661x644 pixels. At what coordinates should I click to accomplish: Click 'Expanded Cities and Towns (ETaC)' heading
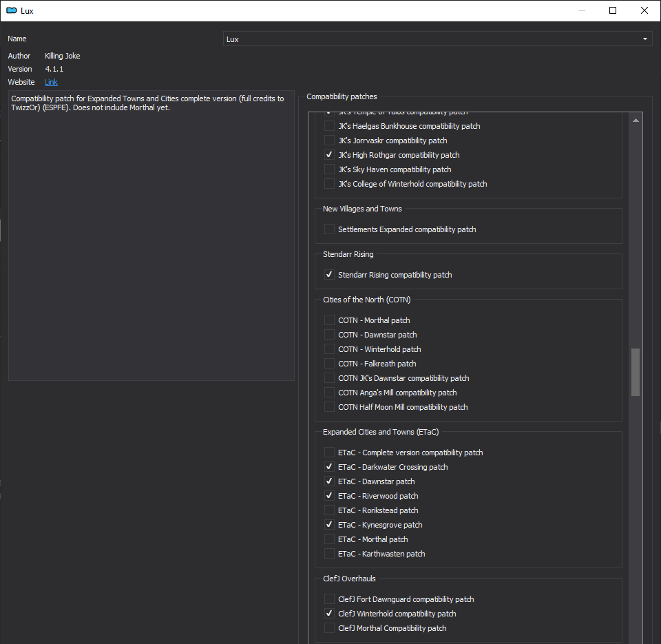[381, 432]
